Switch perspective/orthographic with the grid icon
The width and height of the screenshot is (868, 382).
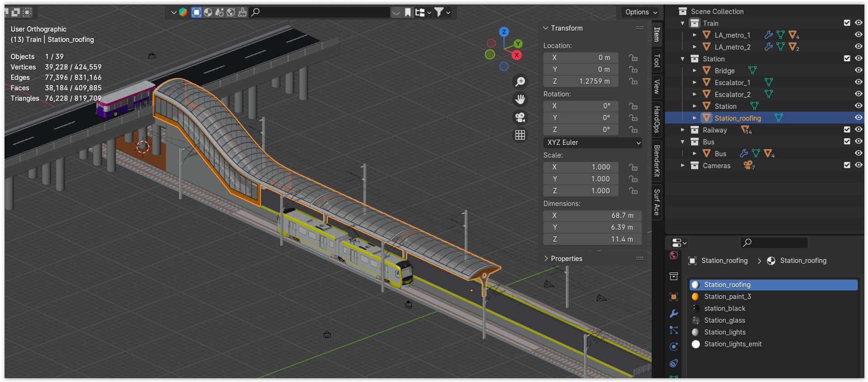(520, 135)
